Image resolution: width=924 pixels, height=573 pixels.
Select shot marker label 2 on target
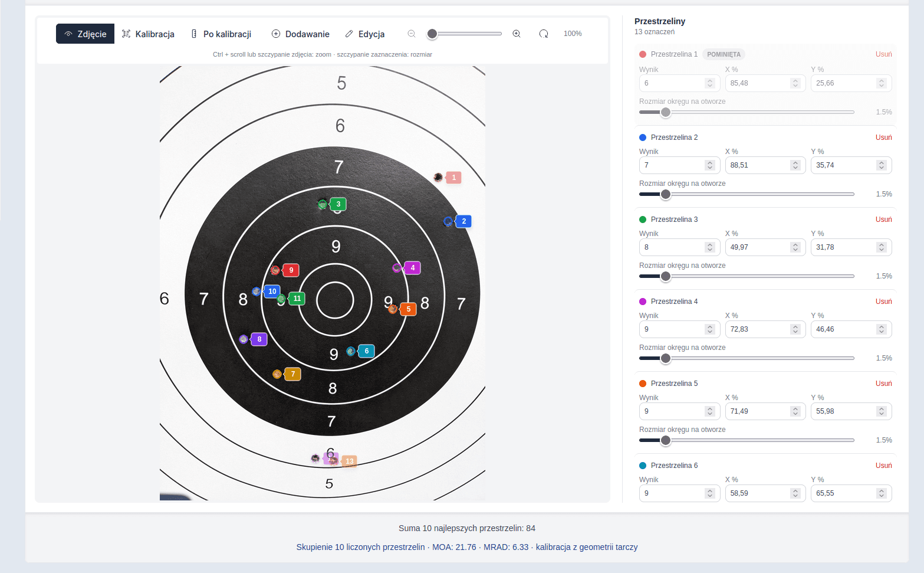(x=463, y=221)
